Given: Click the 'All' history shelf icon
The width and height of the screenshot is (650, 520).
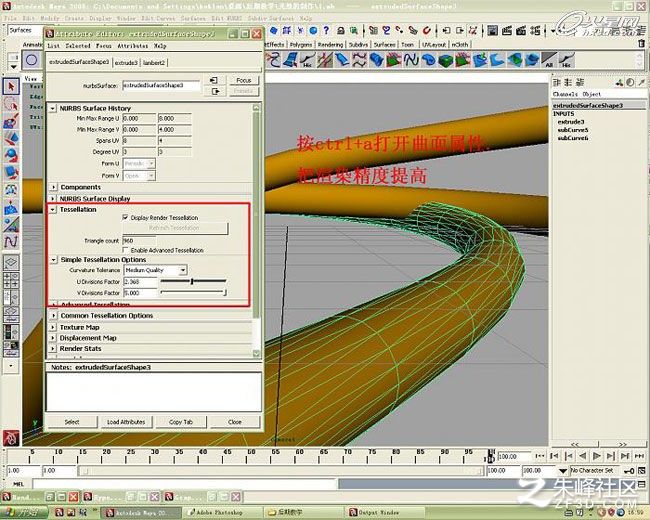Looking at the screenshot, I should coord(549,60).
